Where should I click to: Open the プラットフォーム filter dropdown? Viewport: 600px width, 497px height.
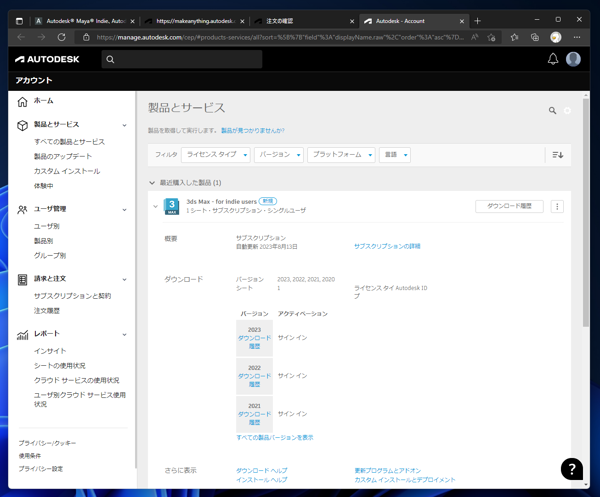pos(341,155)
